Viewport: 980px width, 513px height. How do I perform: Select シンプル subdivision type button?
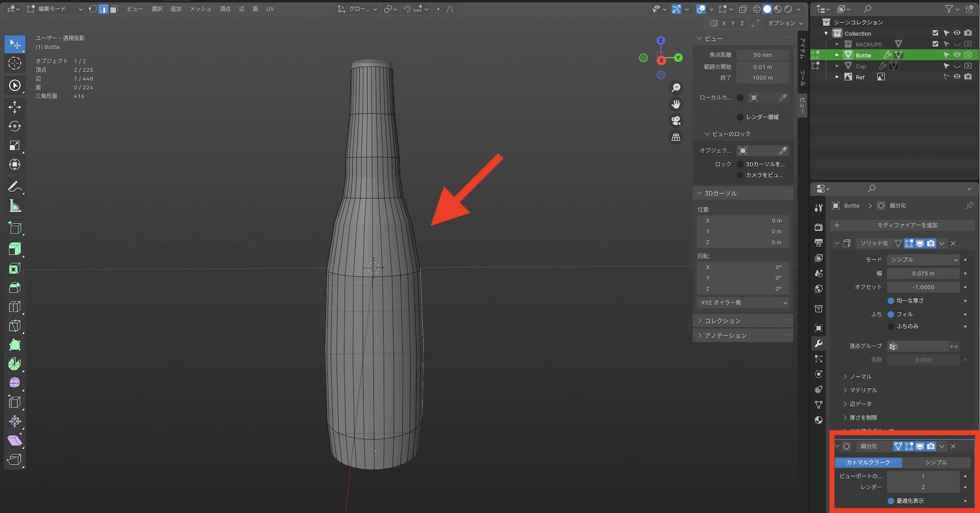click(936, 463)
